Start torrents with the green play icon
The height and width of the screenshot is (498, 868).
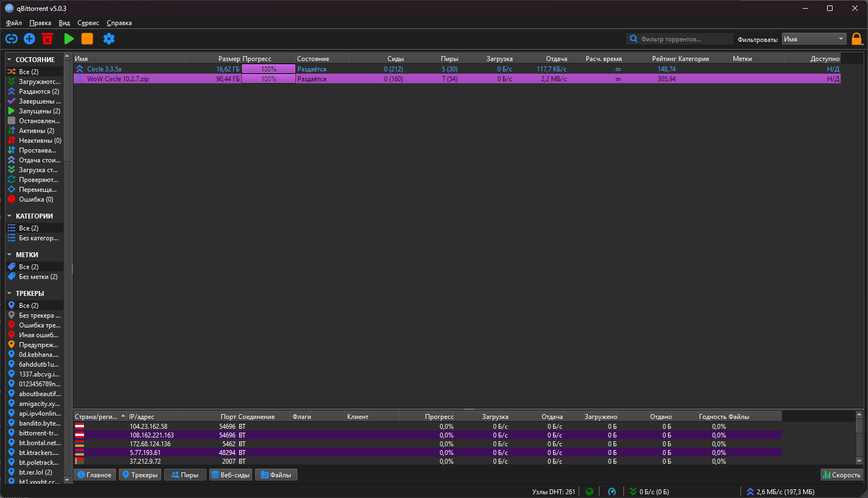pyautogui.click(x=69, y=39)
